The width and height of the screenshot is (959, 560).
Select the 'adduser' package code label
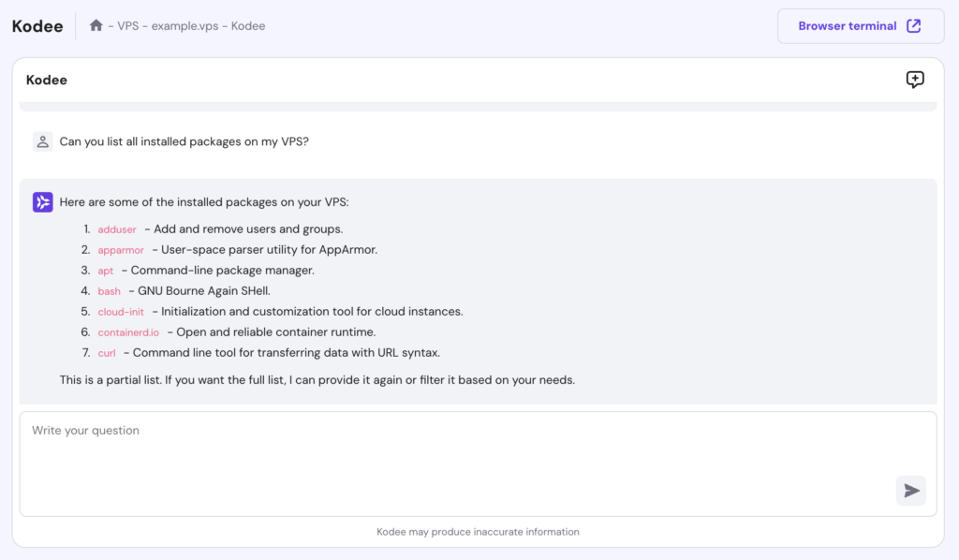click(117, 229)
